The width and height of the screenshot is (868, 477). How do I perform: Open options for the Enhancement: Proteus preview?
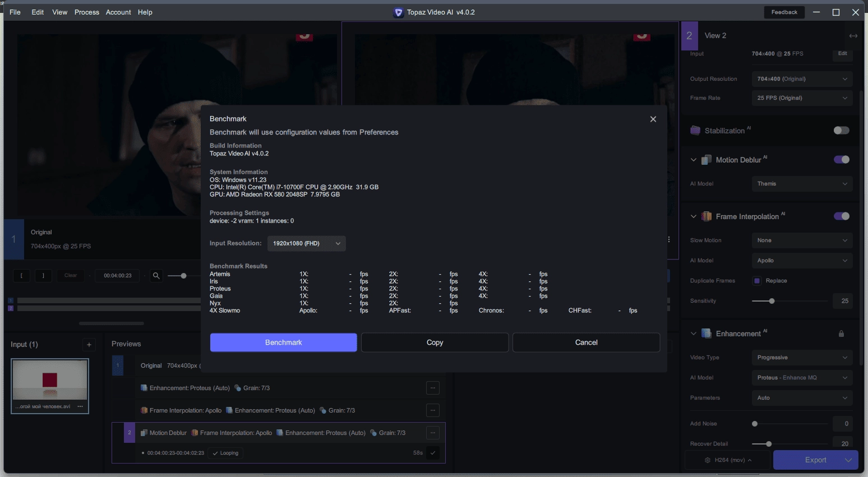tap(432, 388)
